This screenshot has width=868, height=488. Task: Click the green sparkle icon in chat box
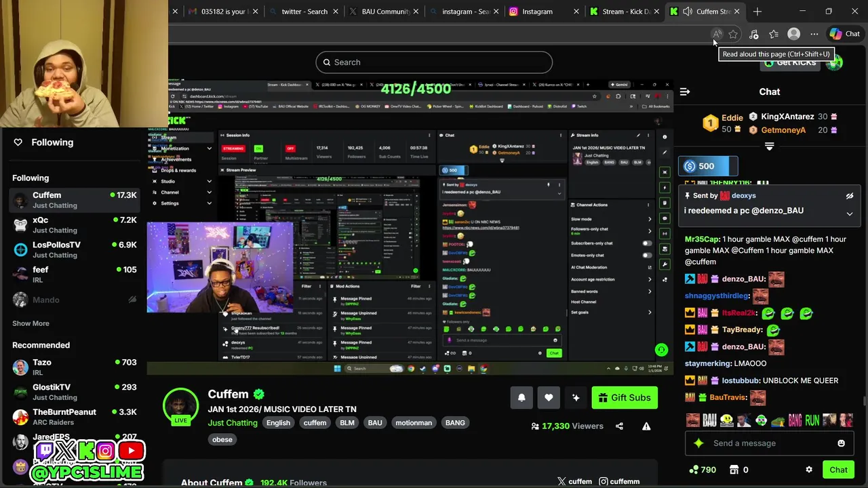(698, 443)
